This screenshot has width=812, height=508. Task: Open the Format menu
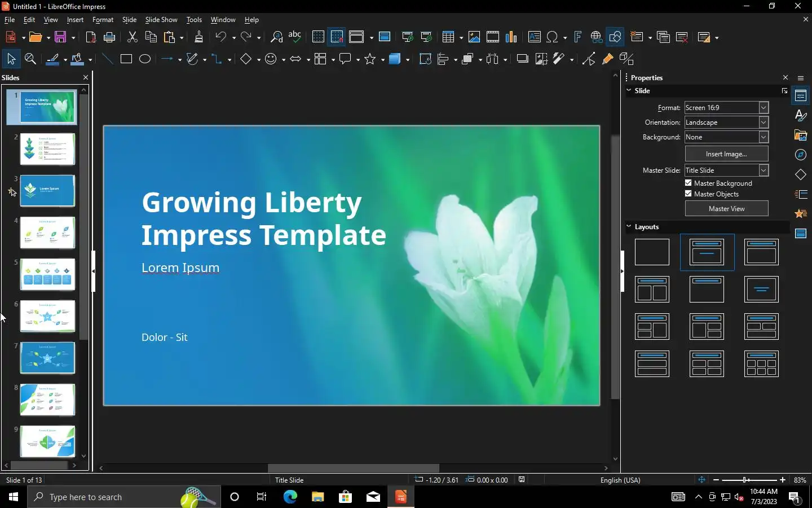click(103, 20)
